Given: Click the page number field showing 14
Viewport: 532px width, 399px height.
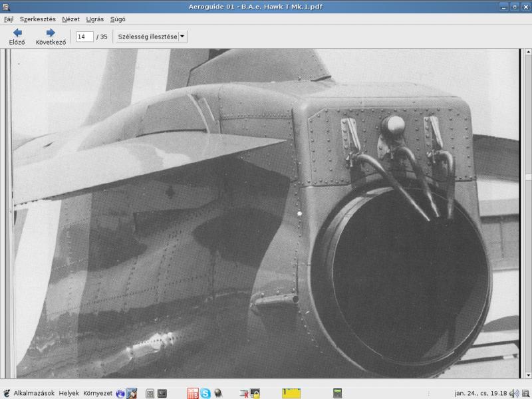Looking at the screenshot, I should (84, 37).
